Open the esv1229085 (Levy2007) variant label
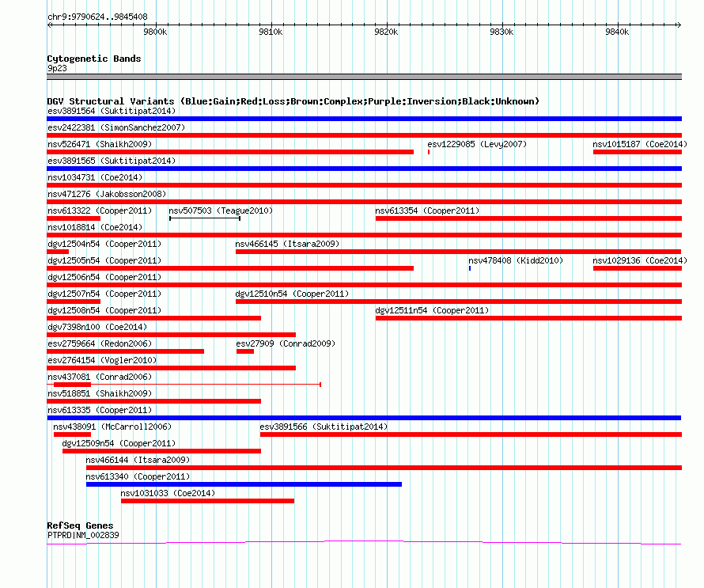 pyautogui.click(x=477, y=144)
